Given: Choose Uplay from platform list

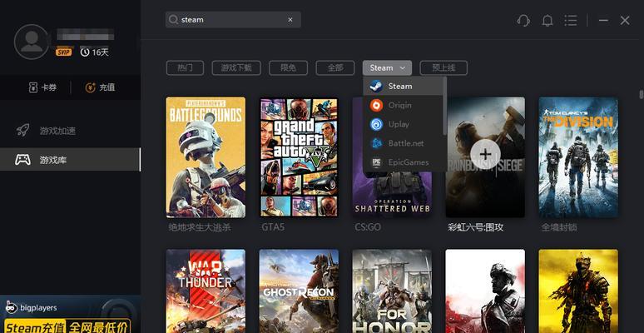Looking at the screenshot, I should 403,124.
